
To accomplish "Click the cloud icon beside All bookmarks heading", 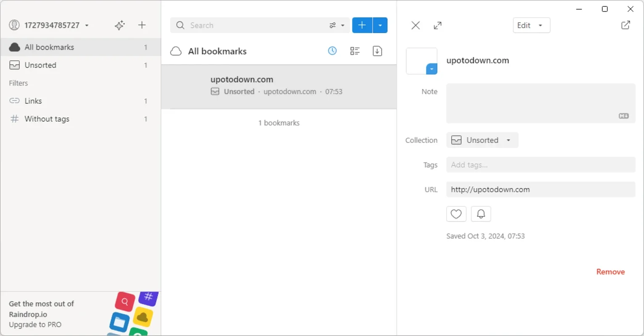I will (x=176, y=51).
